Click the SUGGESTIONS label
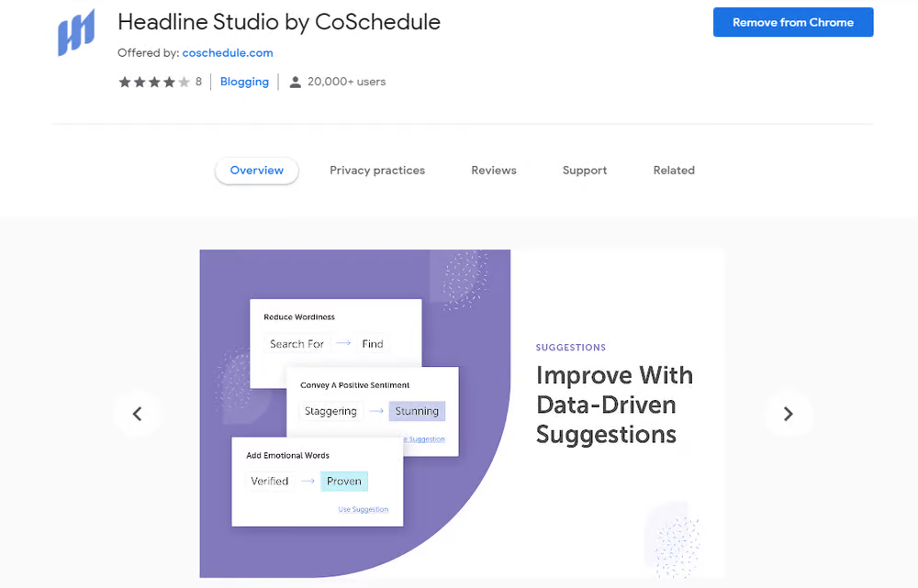The height and width of the screenshot is (588, 918). pyautogui.click(x=571, y=348)
